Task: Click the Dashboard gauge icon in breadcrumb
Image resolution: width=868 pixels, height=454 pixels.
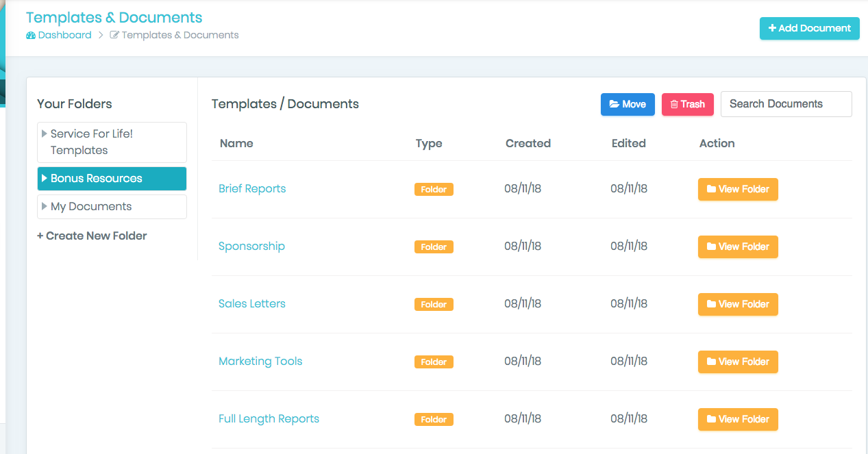Action: tap(31, 36)
